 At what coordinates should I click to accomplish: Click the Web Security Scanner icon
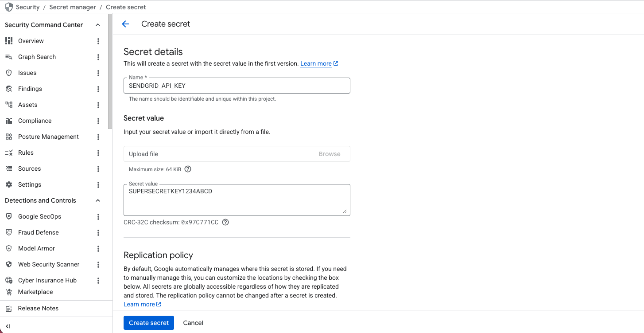tap(9, 264)
